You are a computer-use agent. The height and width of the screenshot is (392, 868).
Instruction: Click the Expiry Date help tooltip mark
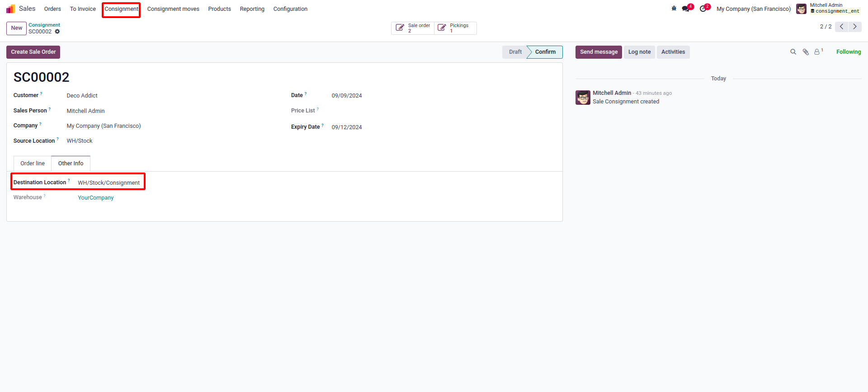(322, 126)
